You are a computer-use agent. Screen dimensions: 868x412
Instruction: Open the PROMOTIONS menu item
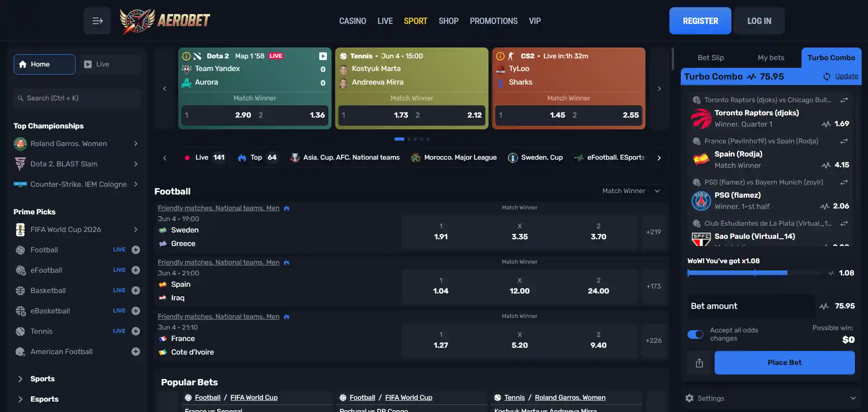click(x=493, y=21)
